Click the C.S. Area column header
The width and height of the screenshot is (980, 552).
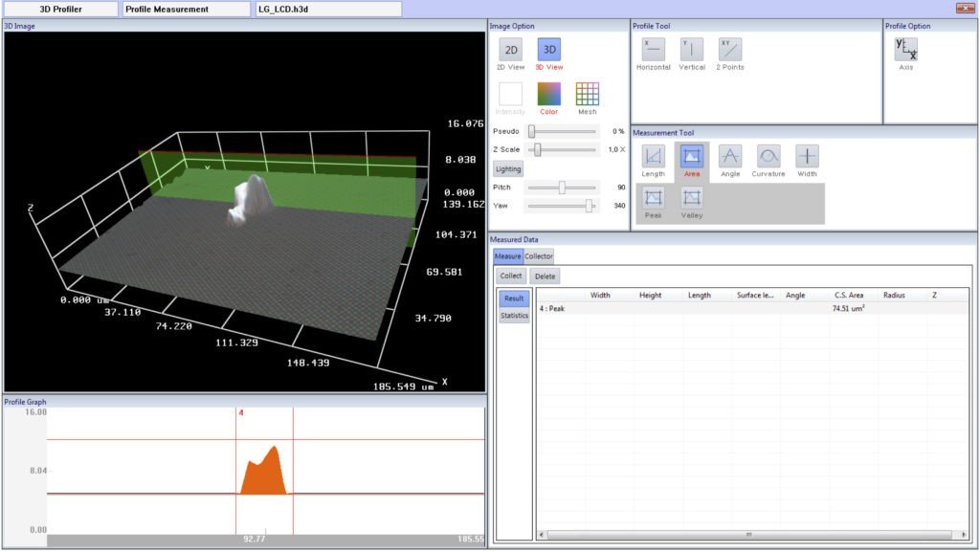click(849, 296)
